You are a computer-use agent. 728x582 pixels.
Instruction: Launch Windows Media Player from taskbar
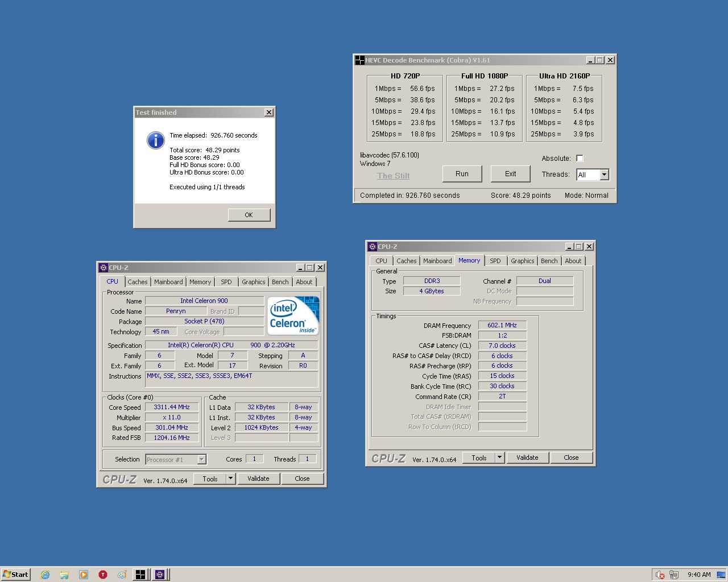[x=84, y=575]
